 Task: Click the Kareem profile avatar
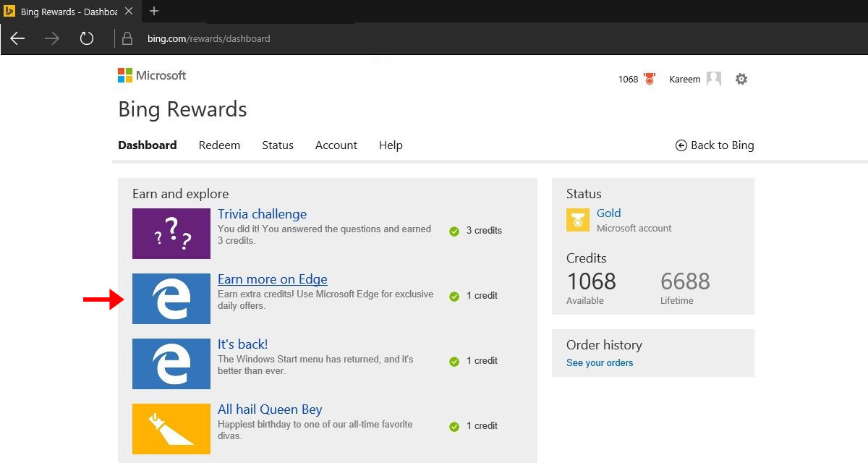714,79
